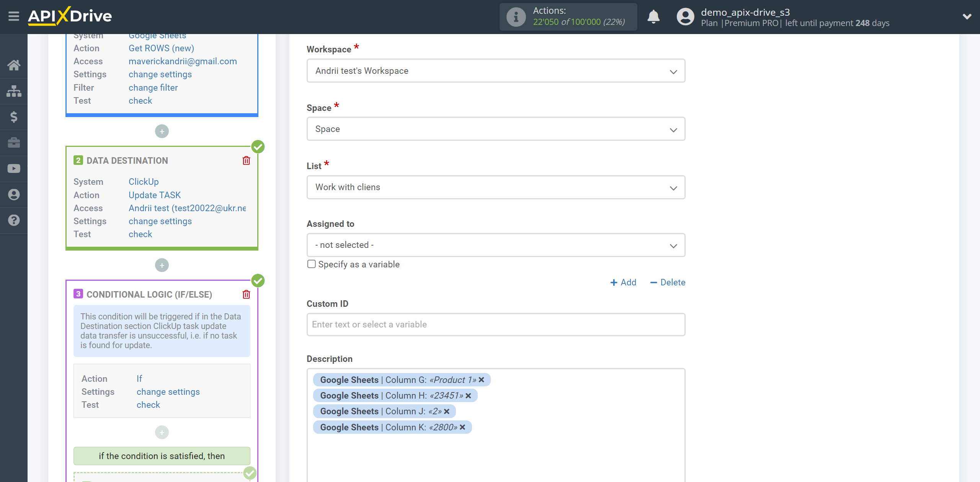Add a step inside Conditional Logic
Image resolution: width=980 pixels, height=482 pixels.
click(162, 432)
